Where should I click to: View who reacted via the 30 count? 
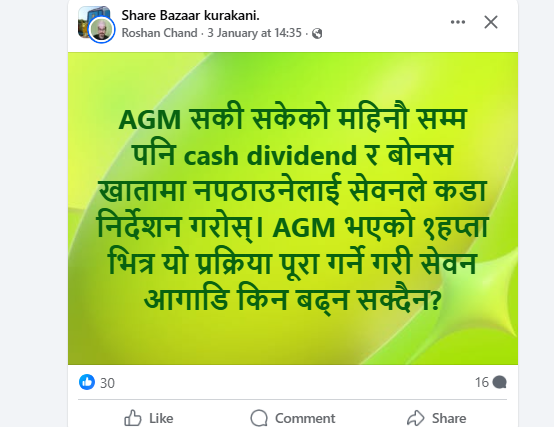107,383
